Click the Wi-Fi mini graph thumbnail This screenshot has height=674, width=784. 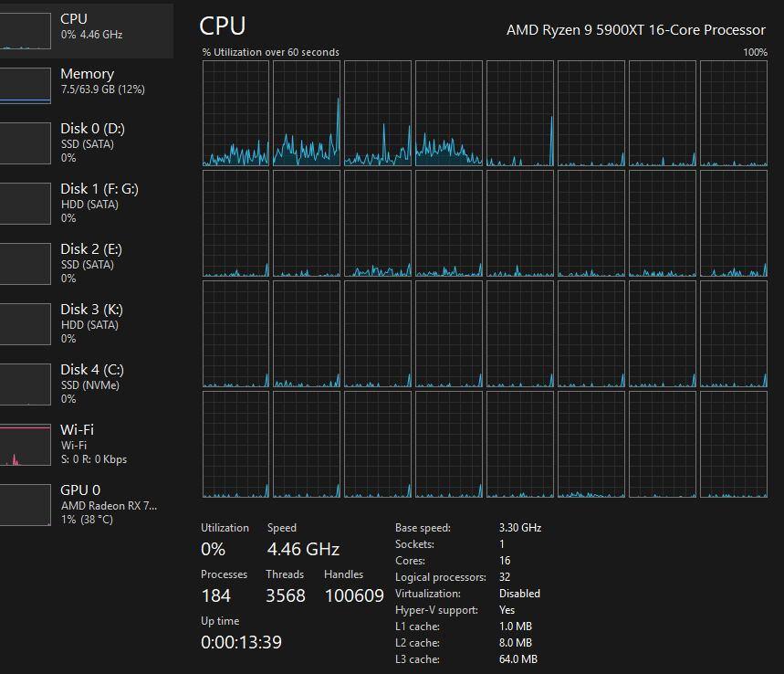click(x=25, y=445)
